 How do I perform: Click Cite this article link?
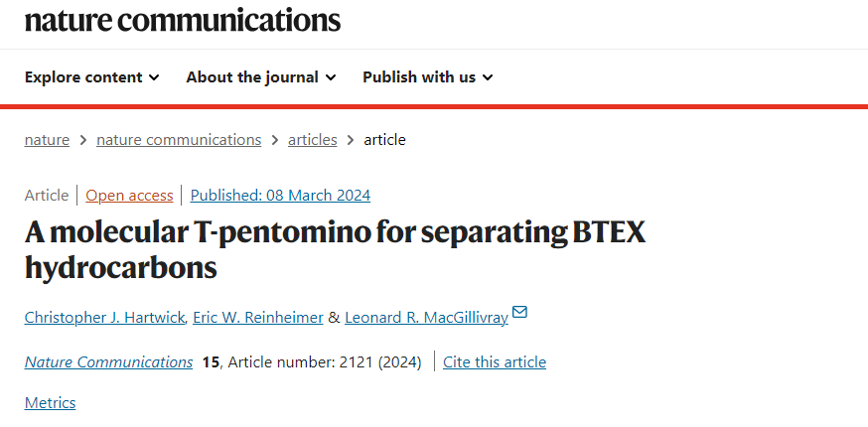point(495,362)
